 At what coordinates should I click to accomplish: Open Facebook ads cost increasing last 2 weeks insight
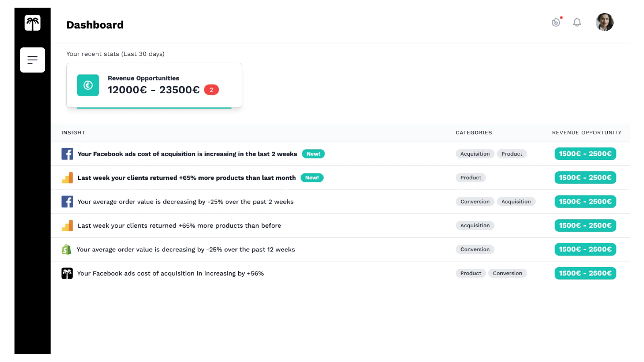pos(187,154)
